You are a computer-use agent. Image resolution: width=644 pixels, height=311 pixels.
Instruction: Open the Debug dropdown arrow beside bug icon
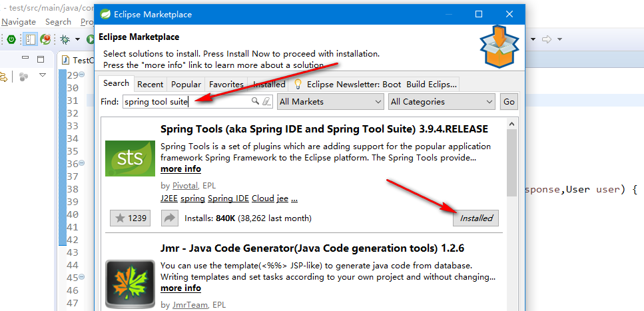click(77, 40)
